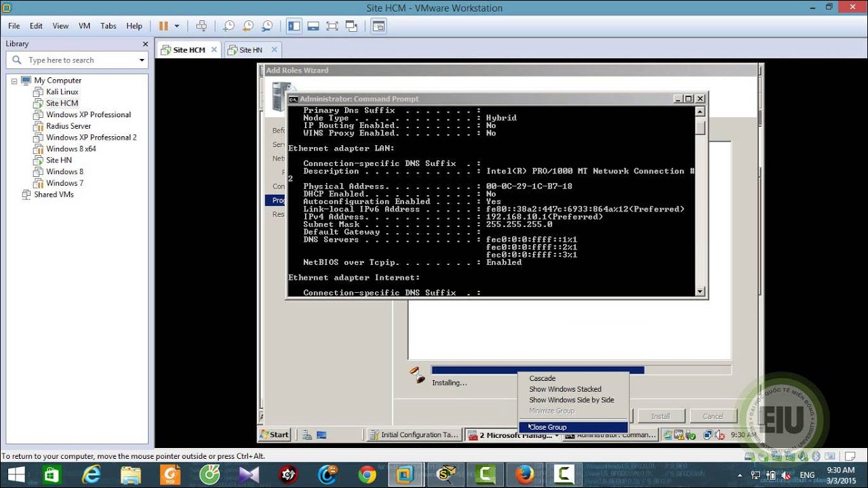
Task: Select Windows 7 in the library
Action: pos(64,183)
